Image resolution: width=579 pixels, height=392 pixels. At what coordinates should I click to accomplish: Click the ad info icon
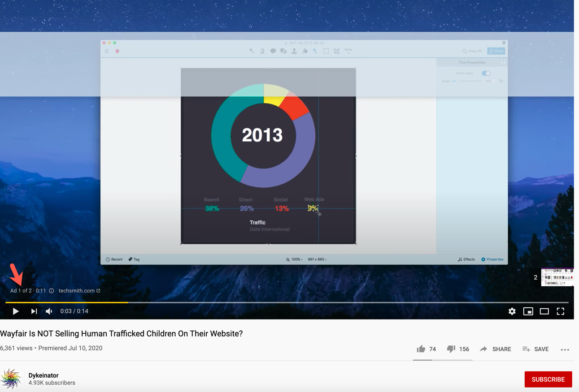52,291
